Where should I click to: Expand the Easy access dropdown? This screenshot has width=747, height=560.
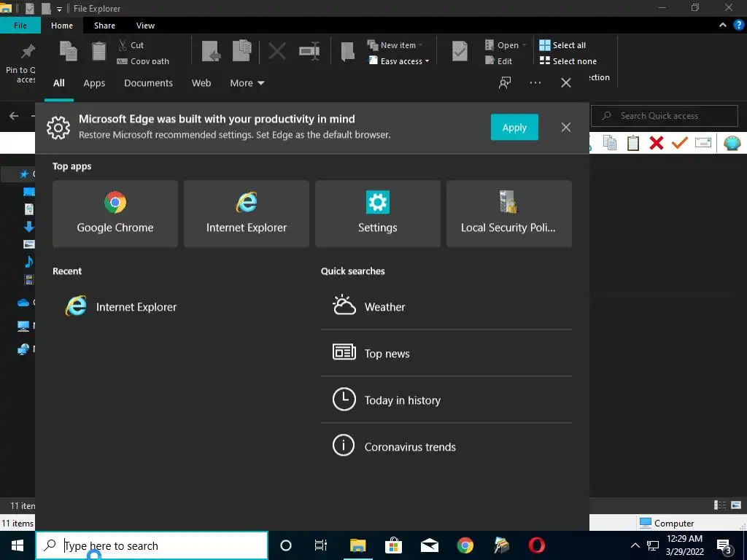coord(399,61)
